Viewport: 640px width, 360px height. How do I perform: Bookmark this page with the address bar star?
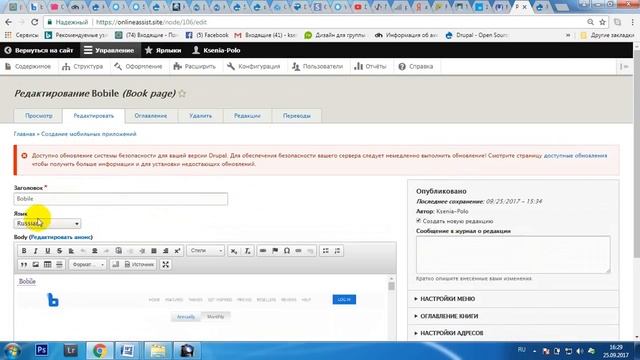(602, 22)
